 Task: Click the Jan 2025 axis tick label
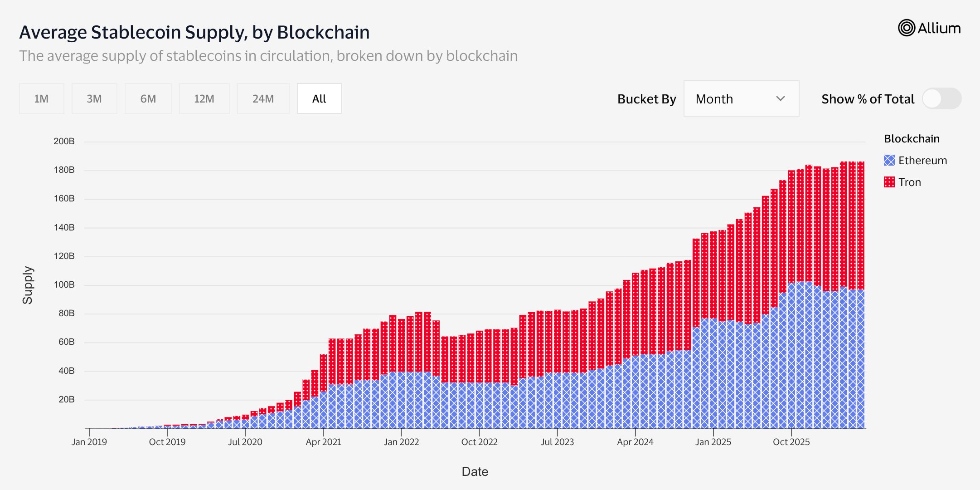713,442
